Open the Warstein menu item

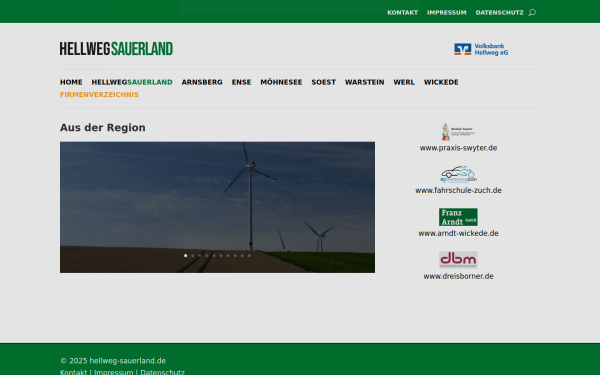click(x=364, y=82)
